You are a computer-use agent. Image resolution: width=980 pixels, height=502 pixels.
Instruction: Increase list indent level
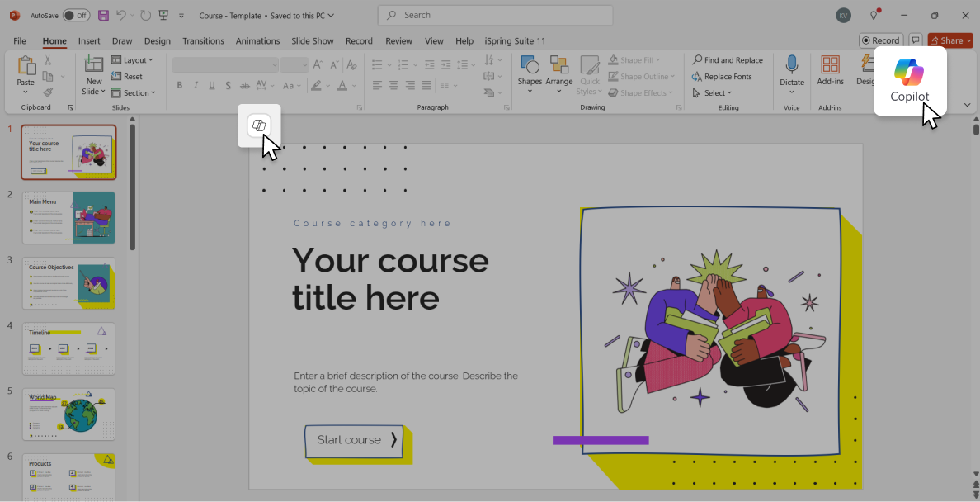[x=445, y=64]
